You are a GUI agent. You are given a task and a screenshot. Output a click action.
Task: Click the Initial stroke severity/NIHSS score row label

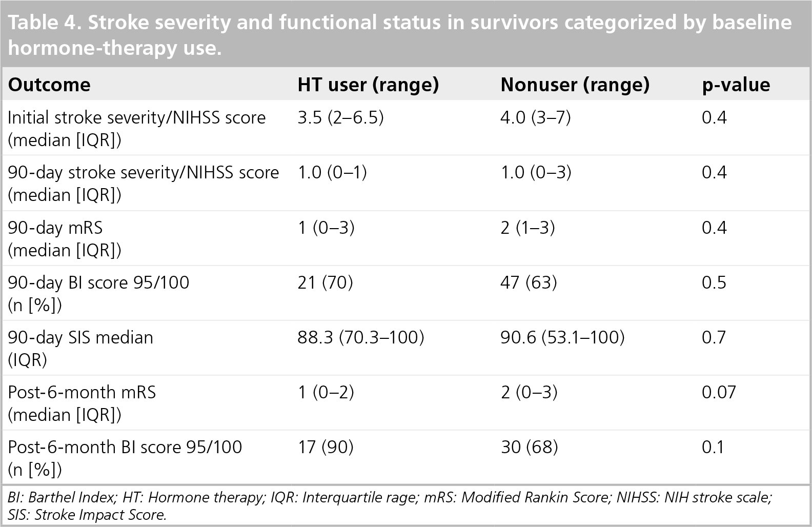tap(137, 129)
